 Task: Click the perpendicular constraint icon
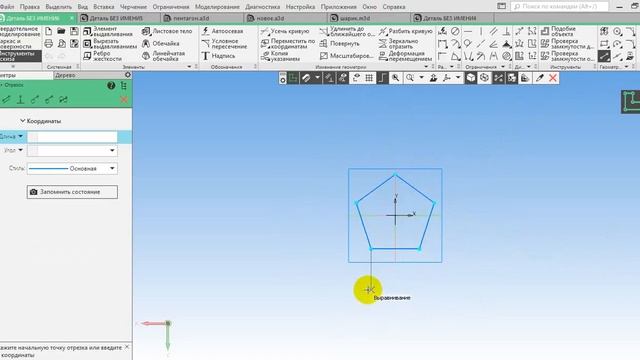(x=506, y=31)
